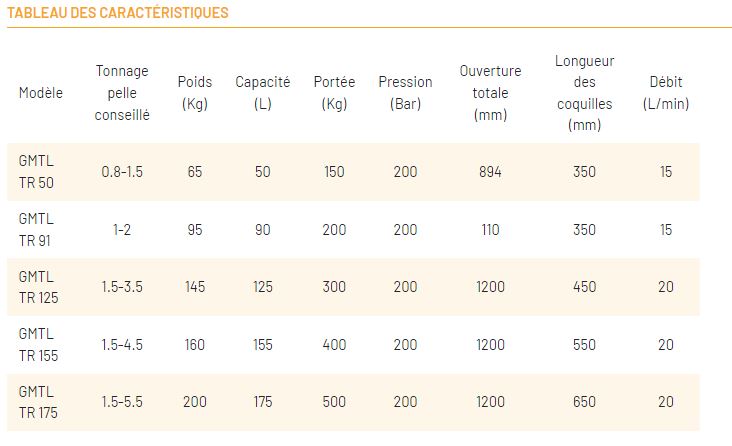Select the Débit (L/min) column header

click(x=665, y=93)
